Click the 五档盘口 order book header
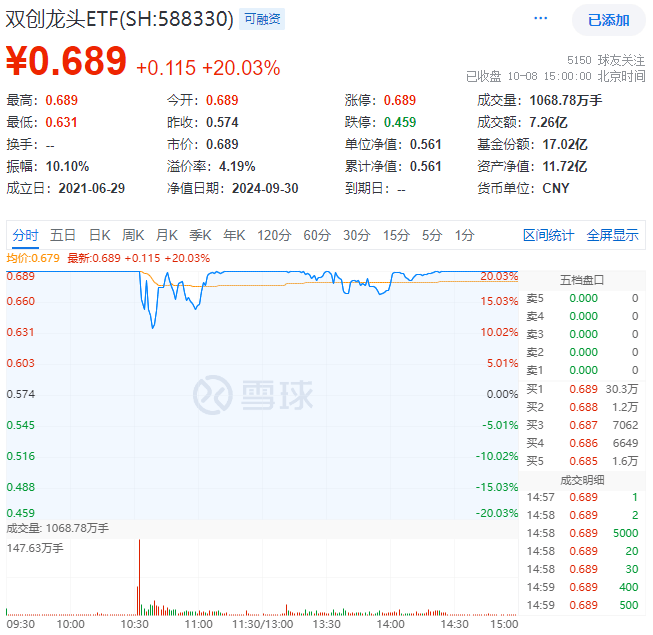This screenshot has width=653, height=635. click(x=582, y=280)
